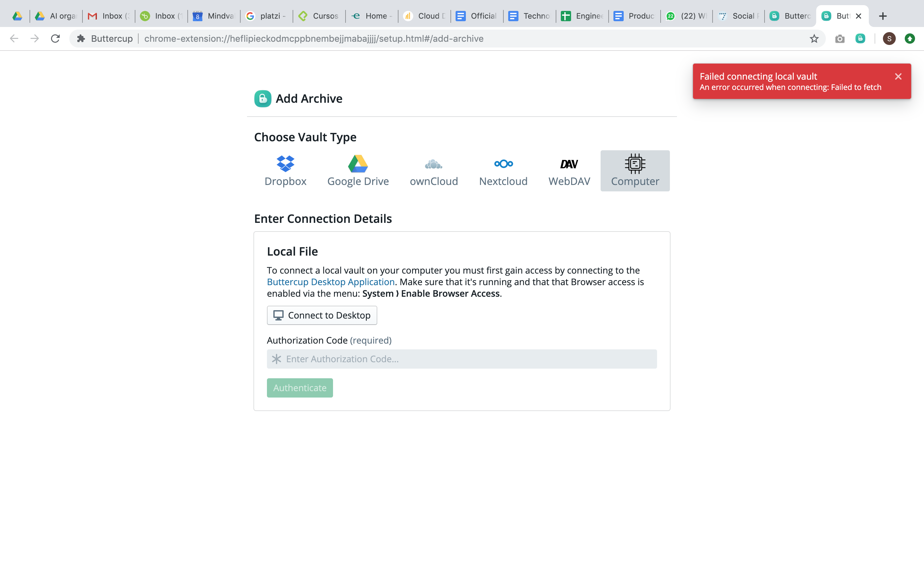Switch to the platzi Google search tab
The image size is (924, 578).
[x=267, y=16]
